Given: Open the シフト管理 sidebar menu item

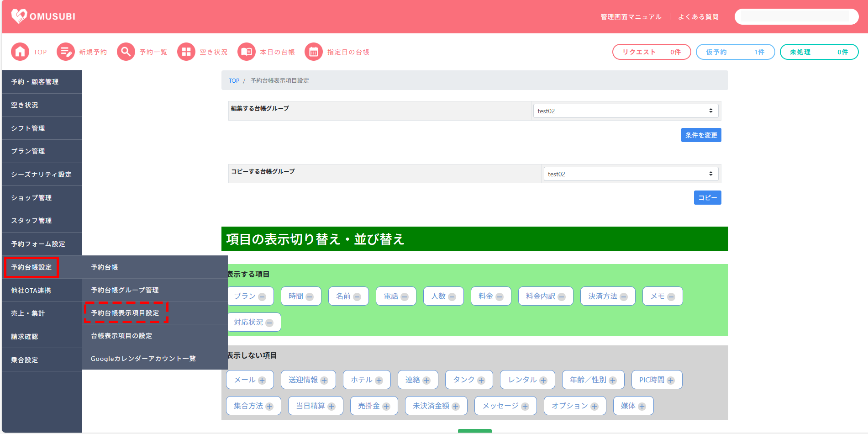Looking at the screenshot, I should (x=28, y=128).
